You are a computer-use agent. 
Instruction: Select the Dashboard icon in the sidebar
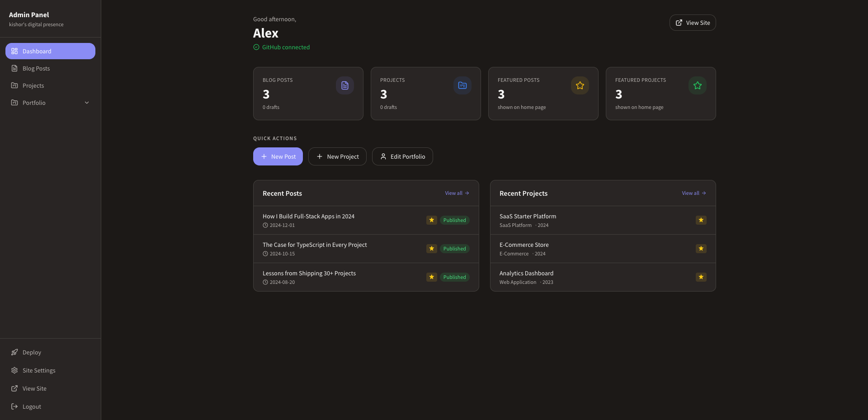tap(14, 51)
